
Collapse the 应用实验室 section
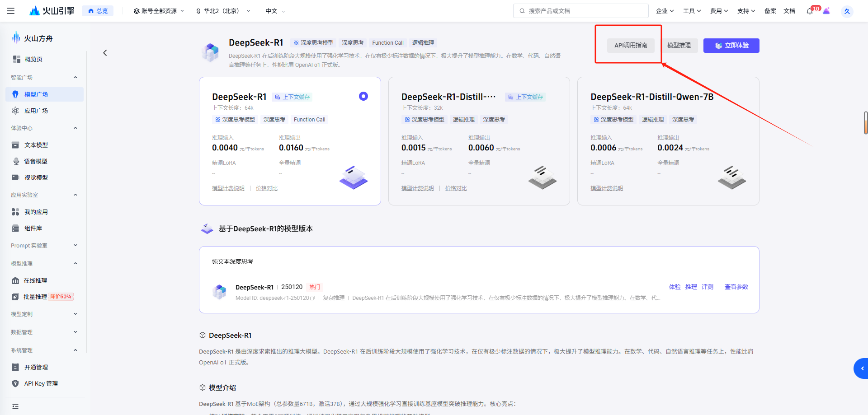coord(75,195)
